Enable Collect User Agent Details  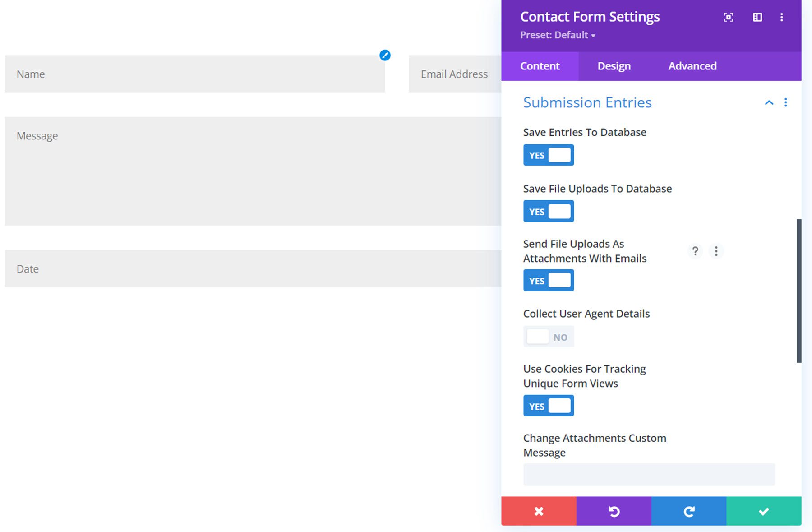[x=549, y=336]
